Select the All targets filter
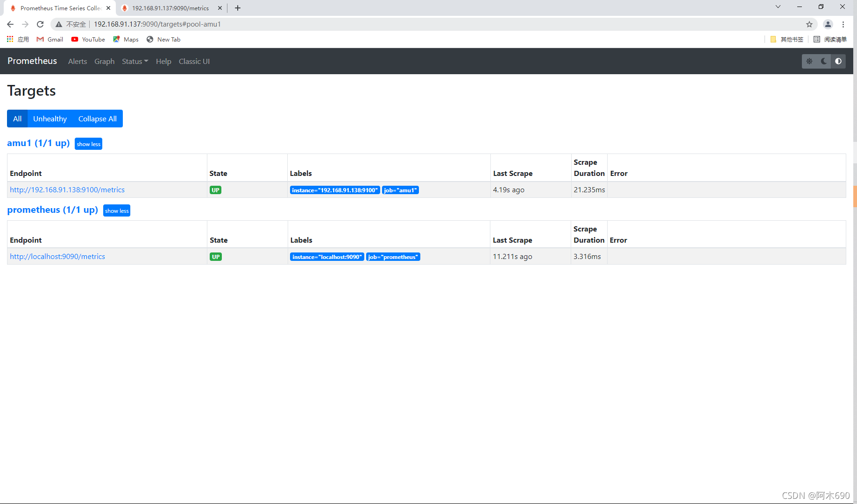857x504 pixels. (17, 119)
